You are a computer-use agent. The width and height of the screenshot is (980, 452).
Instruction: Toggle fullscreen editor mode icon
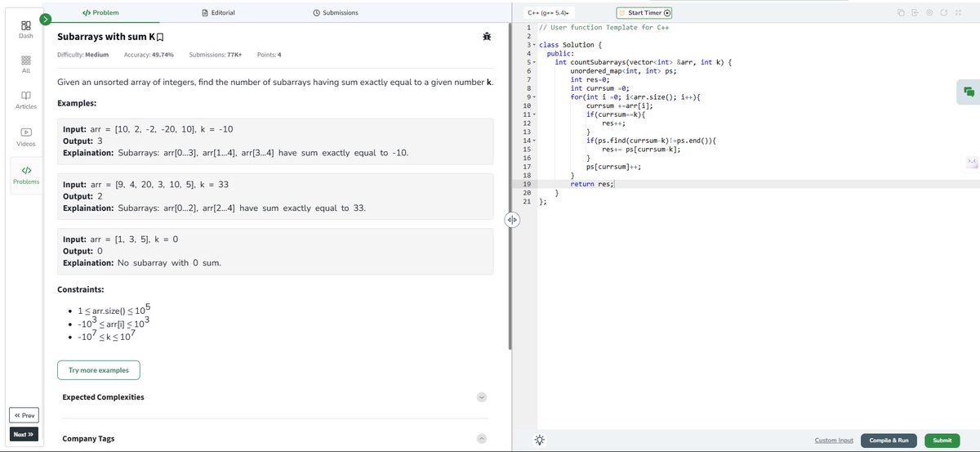(958, 13)
